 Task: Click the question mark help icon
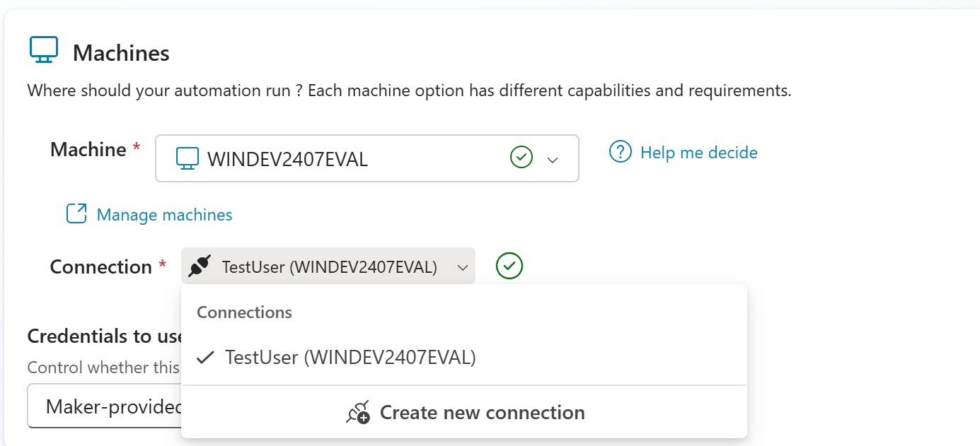(620, 152)
